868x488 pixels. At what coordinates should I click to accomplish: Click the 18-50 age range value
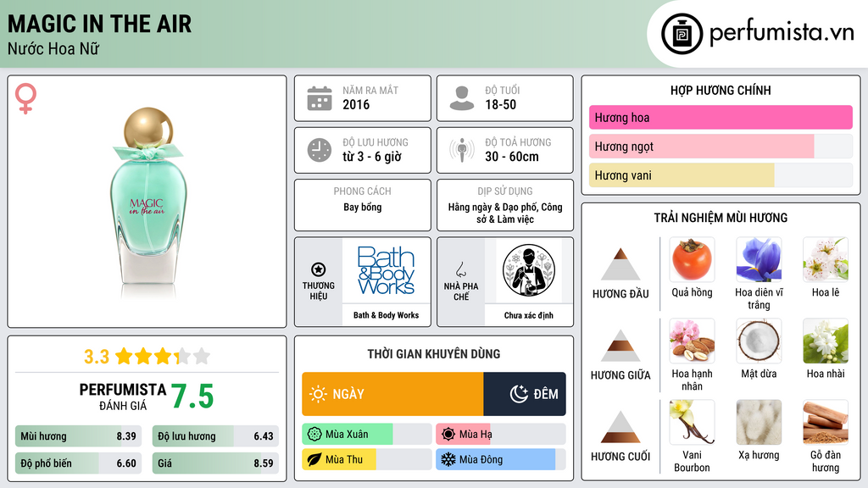[500, 104]
